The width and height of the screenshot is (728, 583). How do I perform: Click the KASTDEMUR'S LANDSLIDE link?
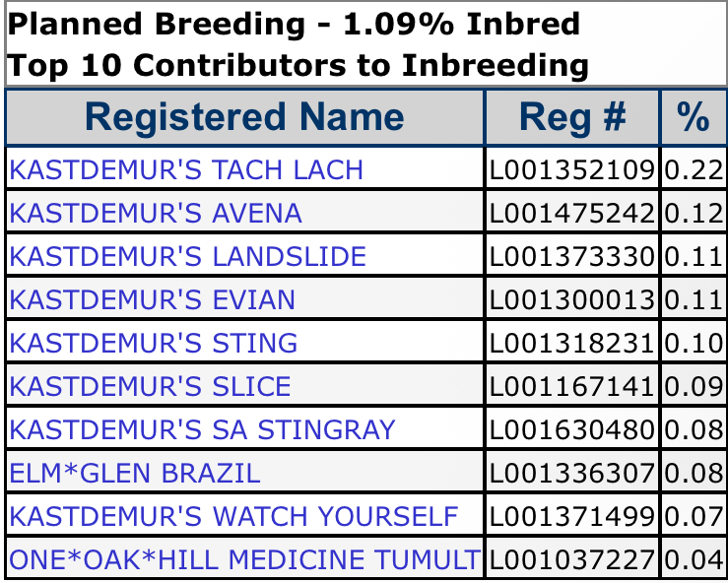[187, 257]
